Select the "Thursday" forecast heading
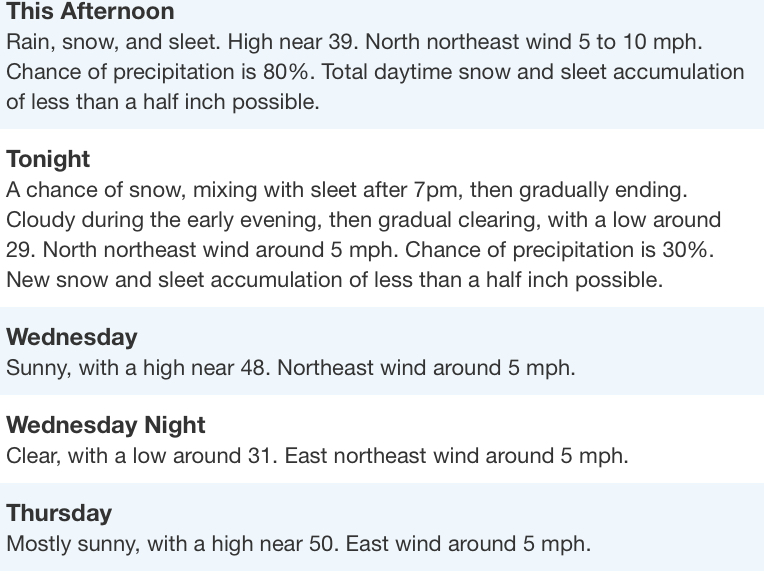Viewport: 764px width, 574px height. click(x=59, y=513)
